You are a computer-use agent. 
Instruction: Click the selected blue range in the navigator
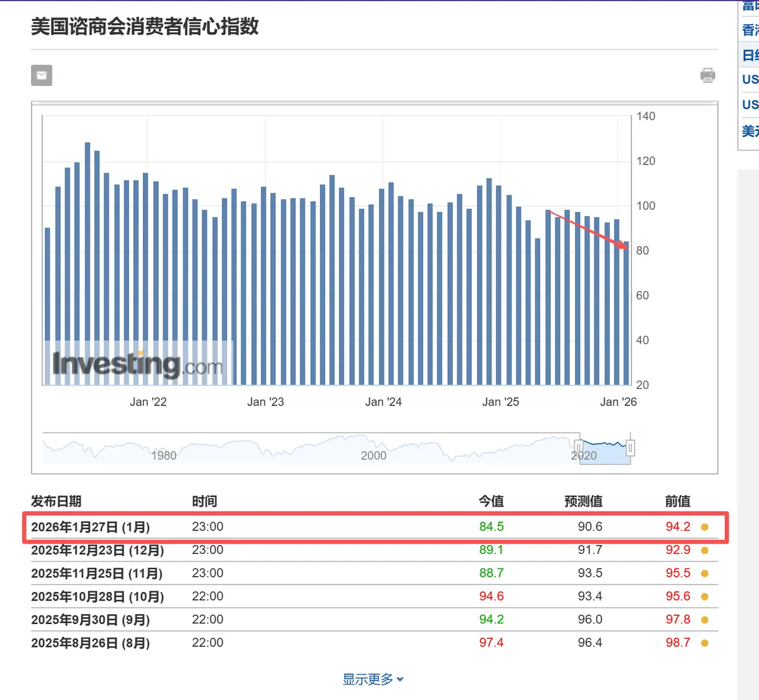coord(605,450)
